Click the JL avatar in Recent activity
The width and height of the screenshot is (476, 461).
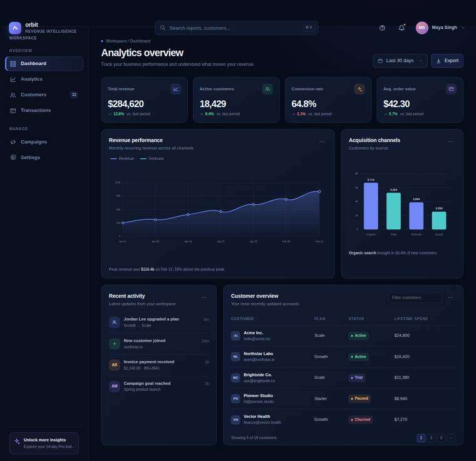pyautogui.click(x=115, y=322)
